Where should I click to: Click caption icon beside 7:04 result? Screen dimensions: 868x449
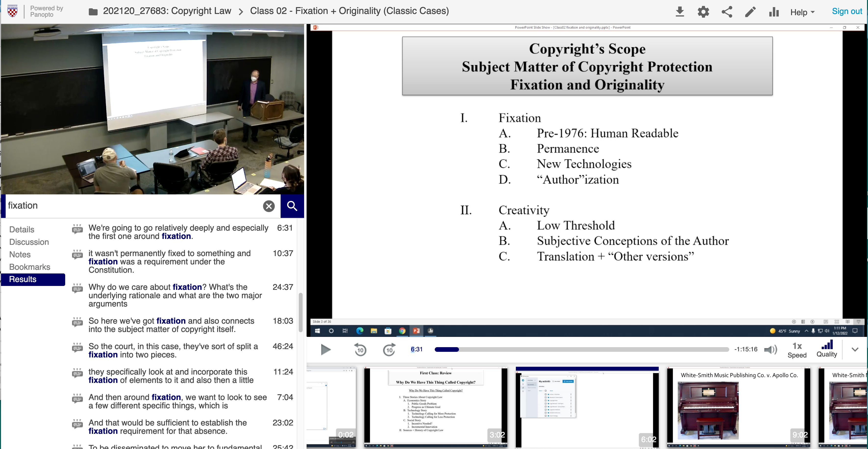pyautogui.click(x=77, y=399)
